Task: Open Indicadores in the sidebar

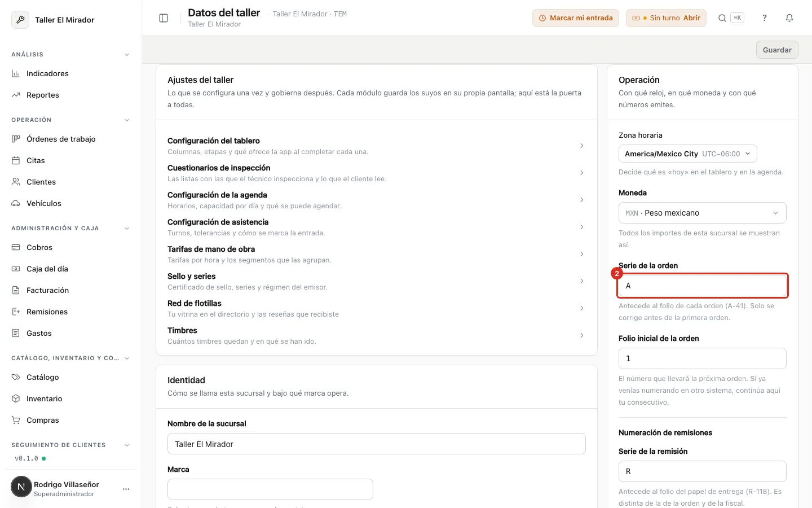Action: tap(70, 73)
